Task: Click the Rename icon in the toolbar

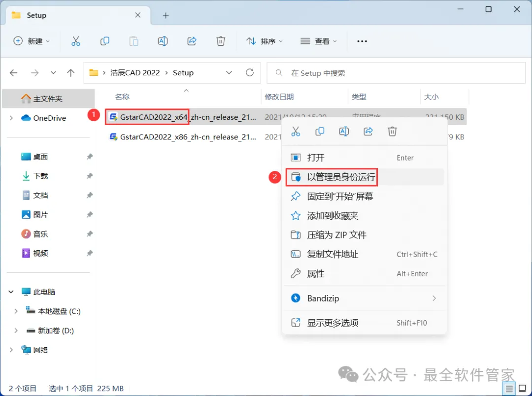Action: [x=163, y=41]
